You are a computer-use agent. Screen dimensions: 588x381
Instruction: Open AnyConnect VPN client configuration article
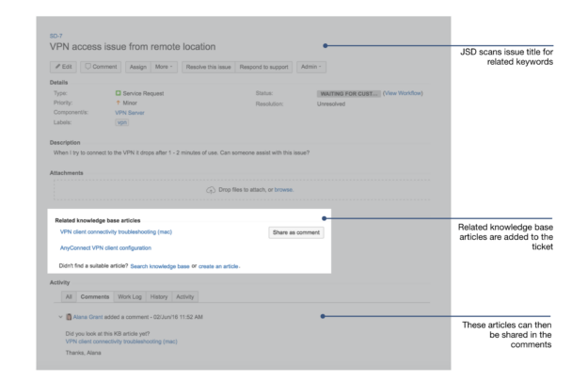tap(105, 247)
